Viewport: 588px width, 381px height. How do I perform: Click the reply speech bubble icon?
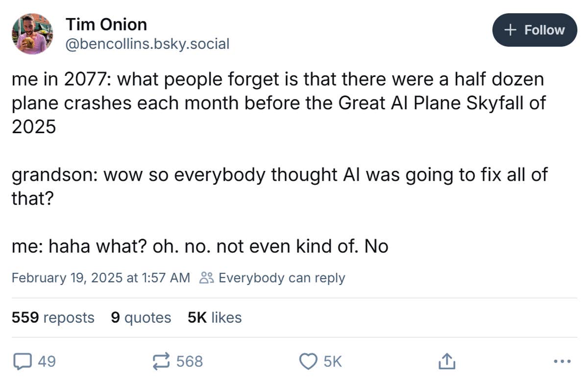pos(21,361)
